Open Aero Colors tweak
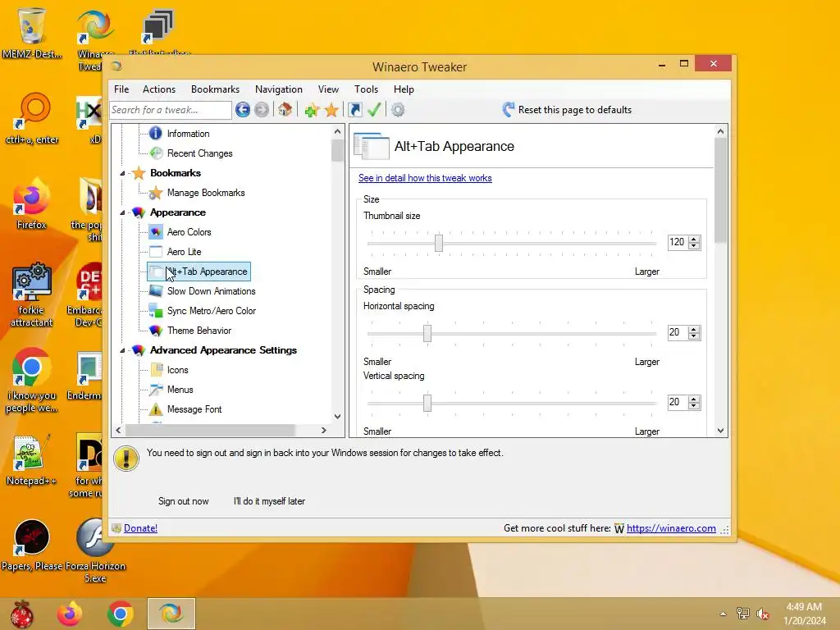This screenshot has height=630, width=840. click(x=189, y=232)
